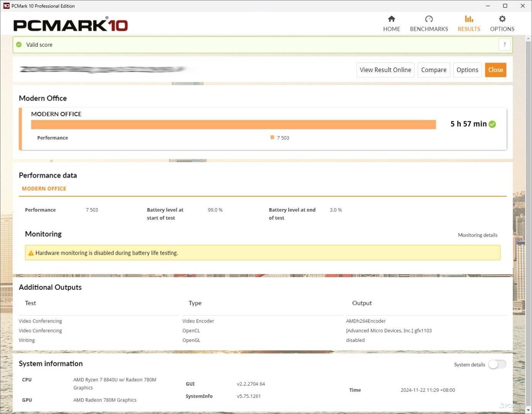The height and width of the screenshot is (414, 532).
Task: Click the PCMark 10 app icon in title bar
Action: click(6, 6)
